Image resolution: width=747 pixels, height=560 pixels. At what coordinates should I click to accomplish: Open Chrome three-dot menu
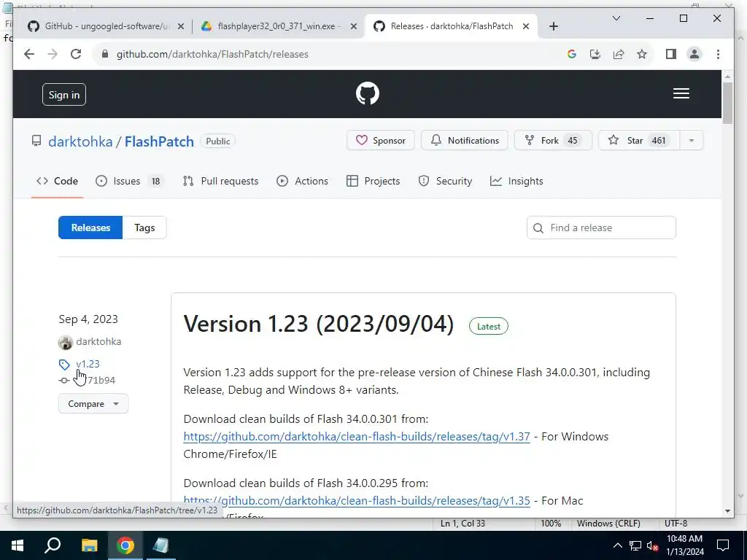coord(718,54)
